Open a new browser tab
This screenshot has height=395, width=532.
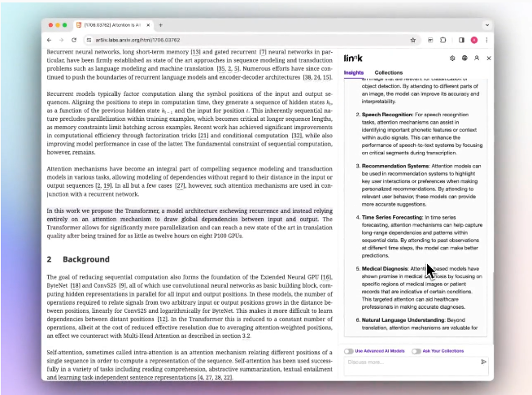click(160, 25)
